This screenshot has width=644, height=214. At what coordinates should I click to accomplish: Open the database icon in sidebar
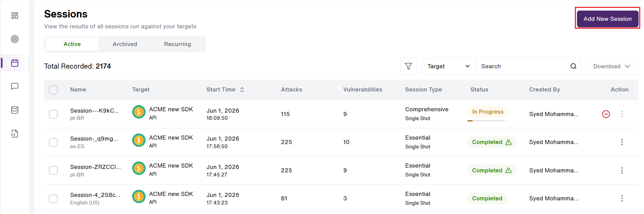(15, 110)
